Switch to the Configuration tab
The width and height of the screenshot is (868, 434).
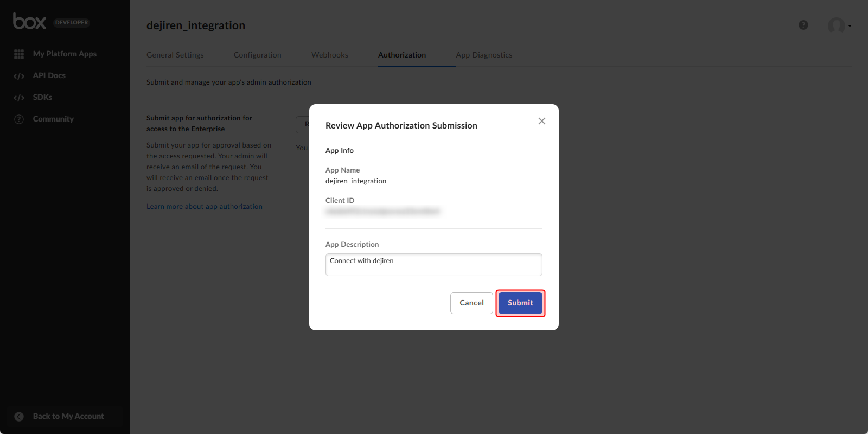[258, 55]
